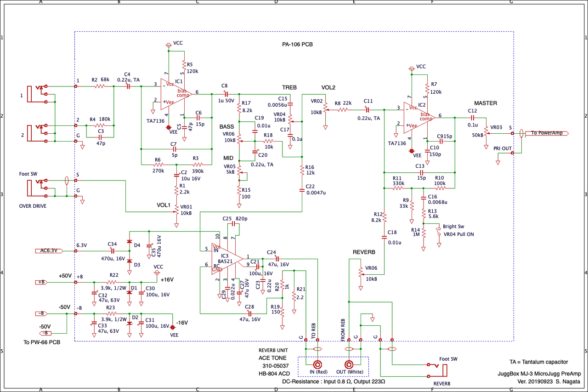Screen dimensions: 588x392
Task: Select the IC1 op-amp triangle symbol
Action: (x=177, y=94)
